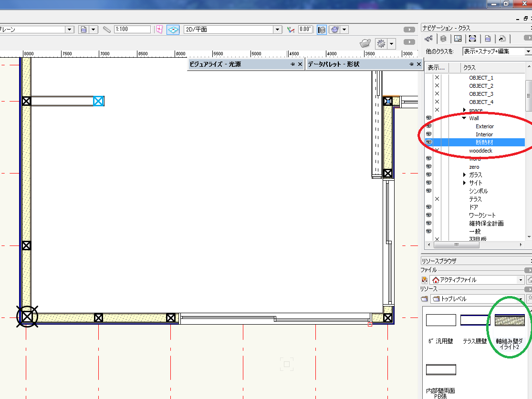Click the home icon button beside アクティブファイル
Image resolution: width=532 pixels, height=399 pixels.
[529, 280]
